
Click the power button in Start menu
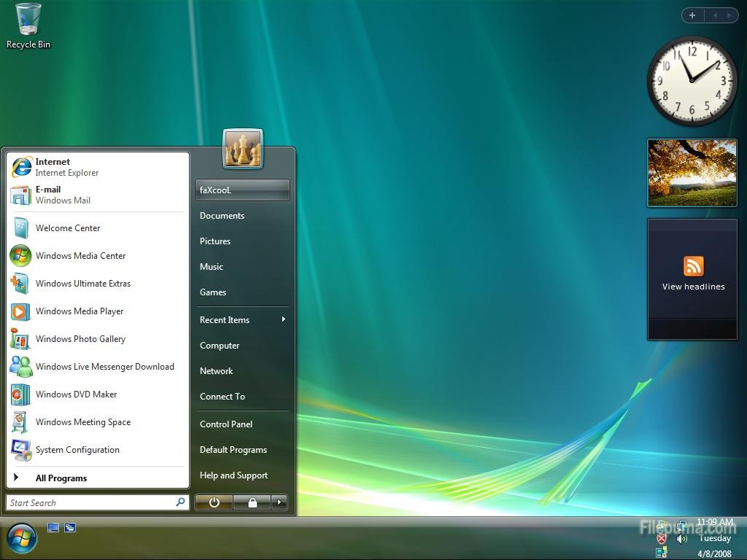pos(214,502)
